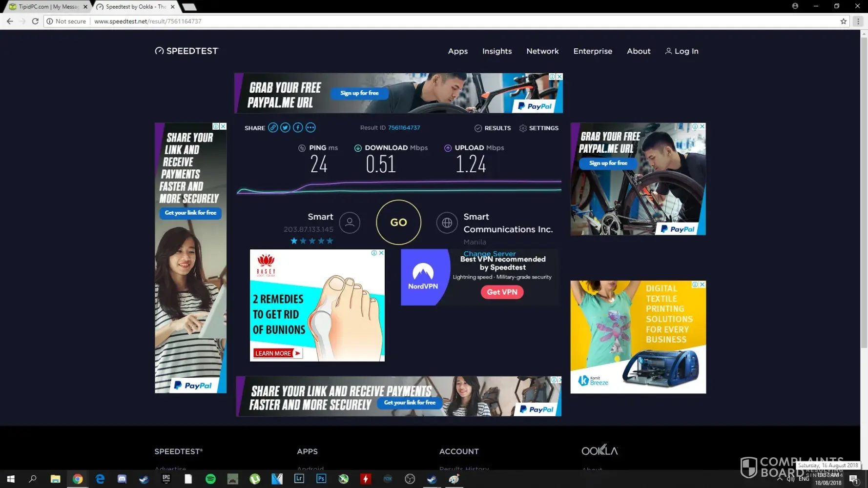Screen dimensions: 868x488
Task: Reload the page using refresh icon
Action: 35,21
